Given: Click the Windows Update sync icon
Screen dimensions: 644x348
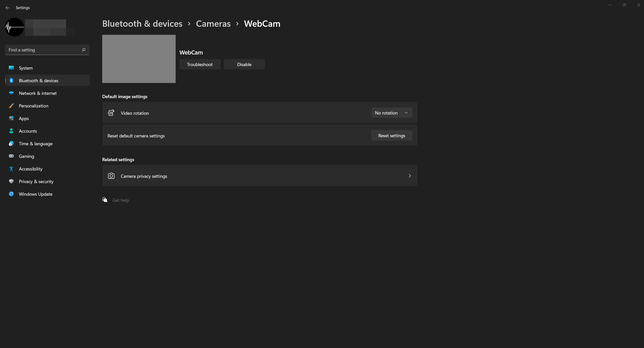Looking at the screenshot, I should click(x=11, y=194).
